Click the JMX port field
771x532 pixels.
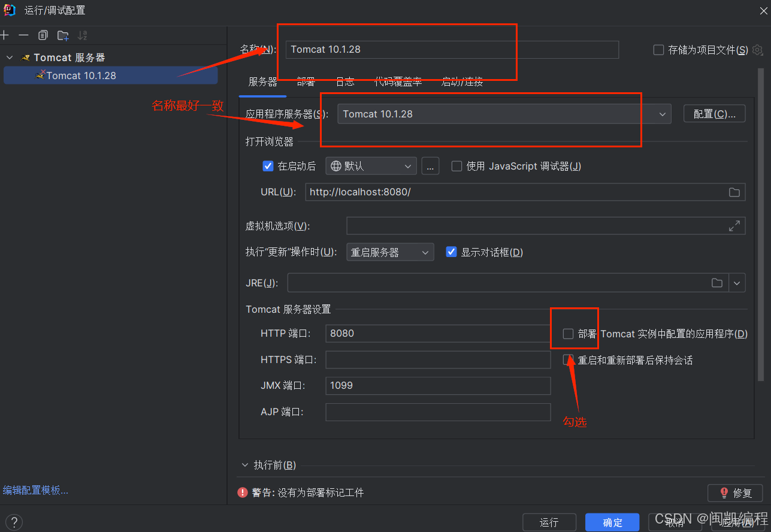[438, 385]
